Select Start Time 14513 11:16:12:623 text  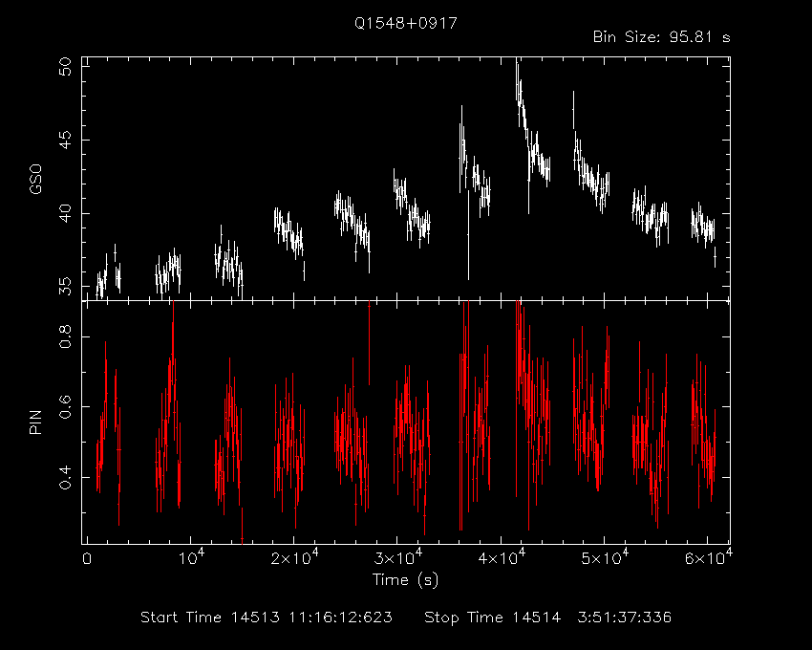(267, 617)
